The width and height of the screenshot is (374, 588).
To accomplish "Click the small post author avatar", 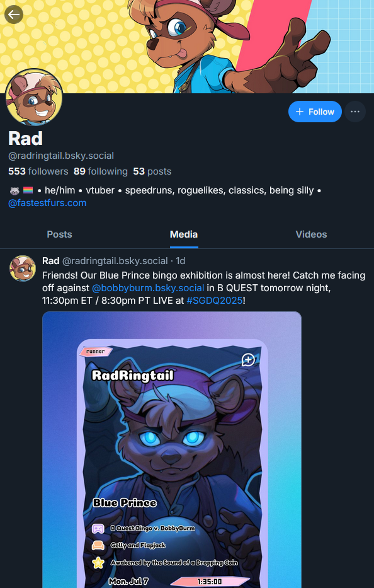I will point(23,268).
